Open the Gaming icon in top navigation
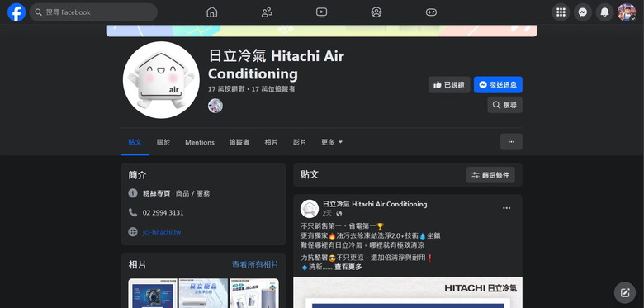Image resolution: width=644 pixels, height=308 pixels. coord(431,12)
